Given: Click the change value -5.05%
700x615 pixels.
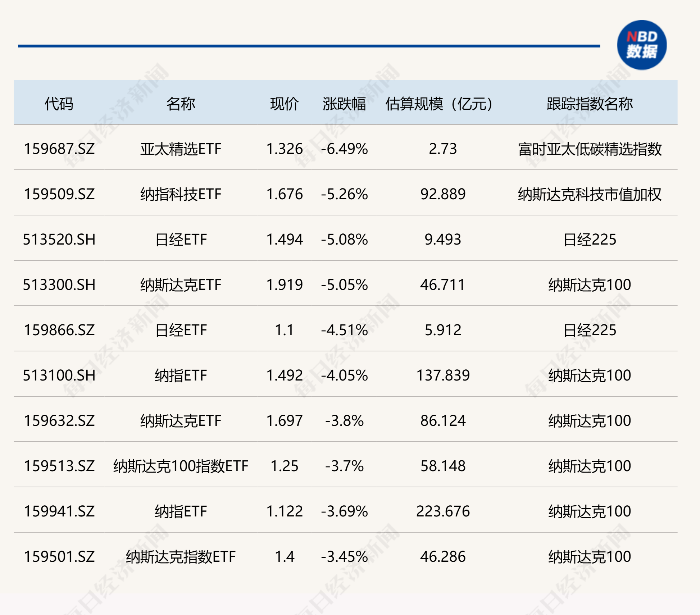Looking at the screenshot, I should point(344,285).
